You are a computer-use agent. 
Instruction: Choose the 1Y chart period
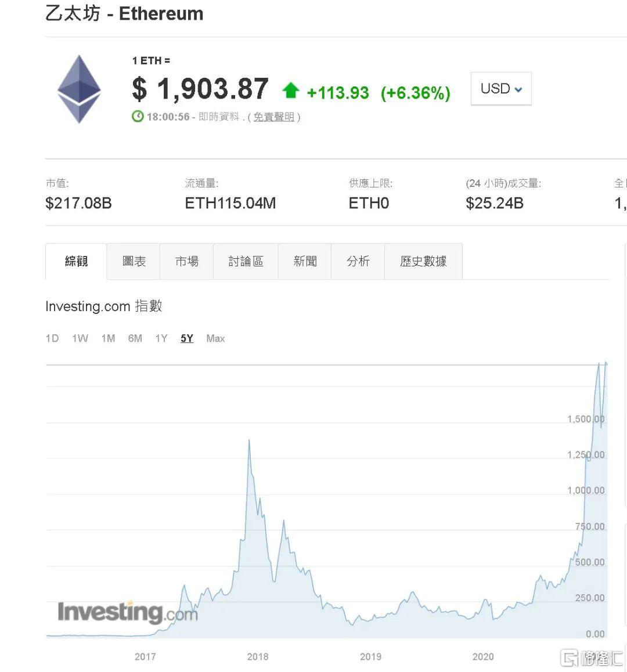tap(161, 338)
